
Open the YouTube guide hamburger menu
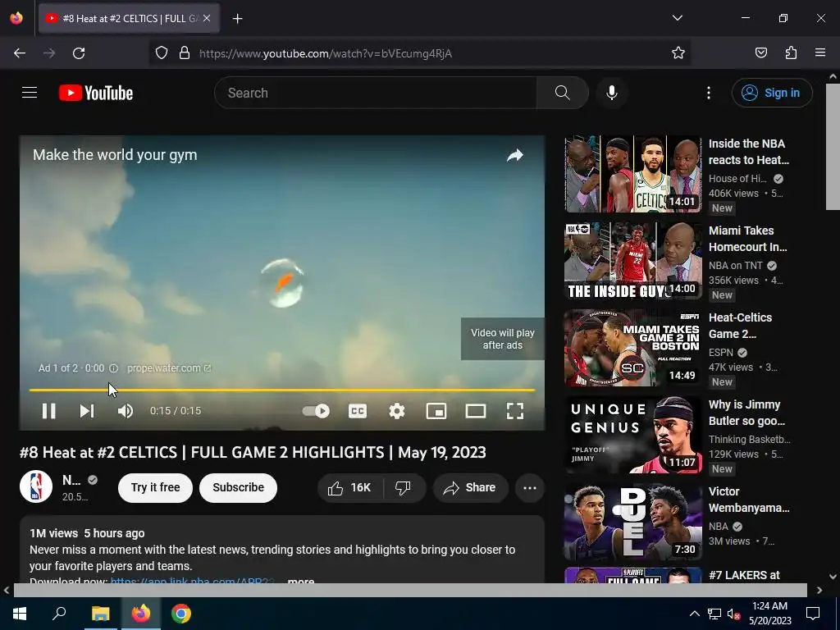30,93
